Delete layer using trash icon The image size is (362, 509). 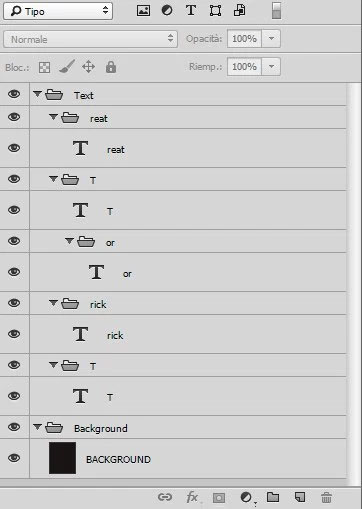(326, 497)
